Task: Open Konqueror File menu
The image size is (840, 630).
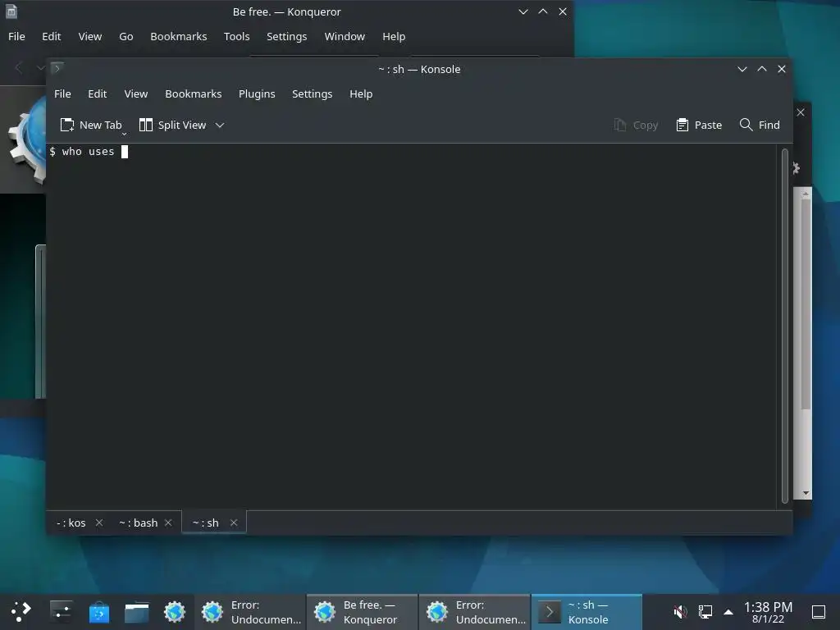Action: click(x=16, y=36)
